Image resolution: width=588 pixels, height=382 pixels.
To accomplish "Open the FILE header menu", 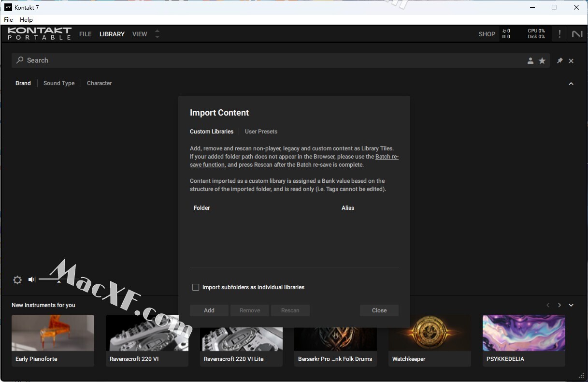I will point(86,34).
